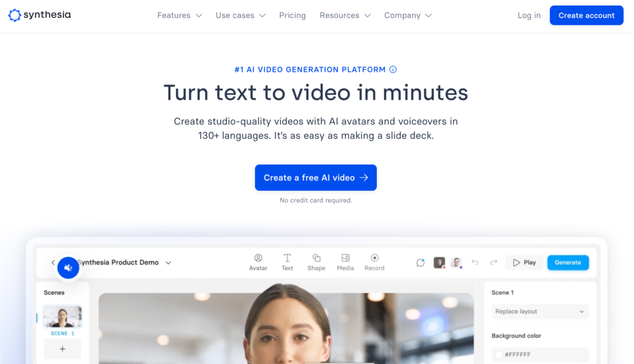The width and height of the screenshot is (634, 364).
Task: Open the Replace layout dropdown
Action: (x=540, y=311)
